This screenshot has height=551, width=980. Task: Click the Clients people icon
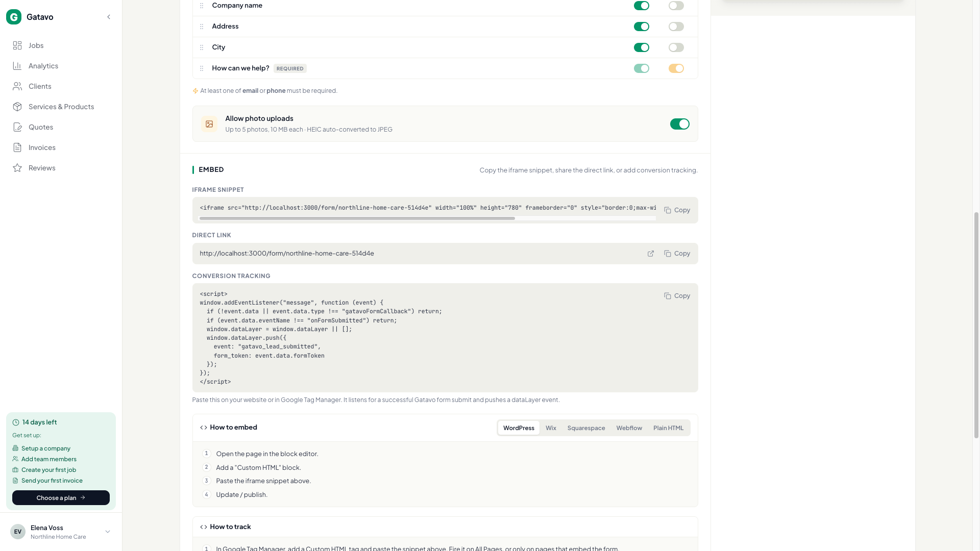click(x=17, y=86)
